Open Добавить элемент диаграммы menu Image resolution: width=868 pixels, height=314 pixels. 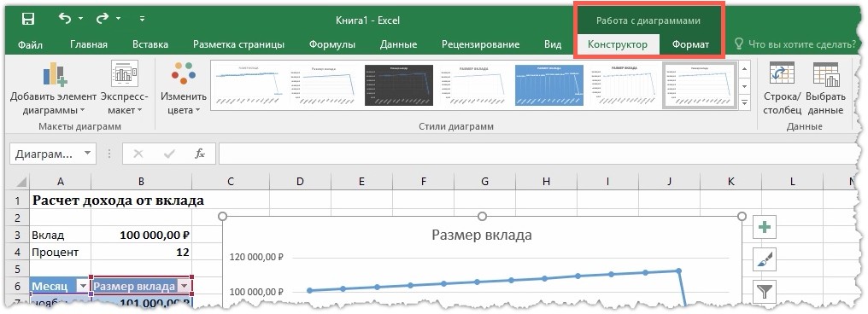click(53, 89)
